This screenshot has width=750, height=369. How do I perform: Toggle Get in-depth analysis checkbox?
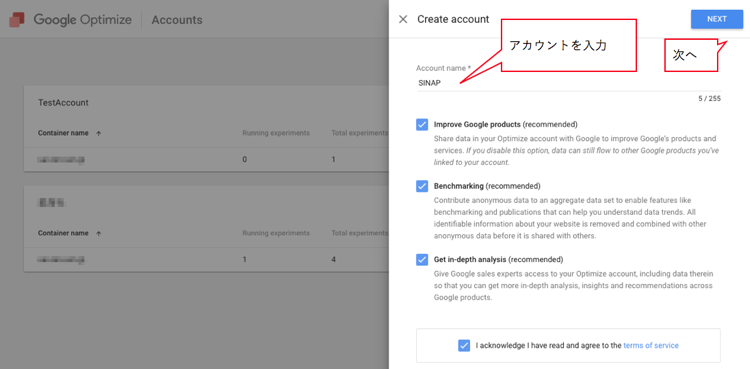(x=422, y=259)
